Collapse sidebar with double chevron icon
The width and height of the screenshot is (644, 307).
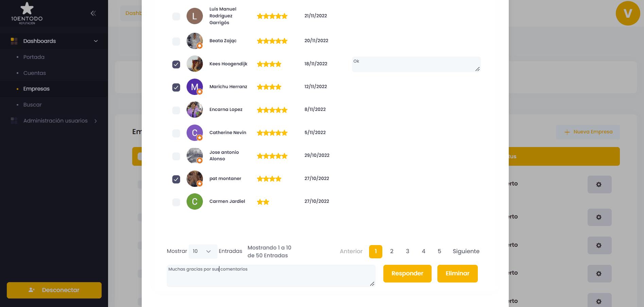[93, 13]
